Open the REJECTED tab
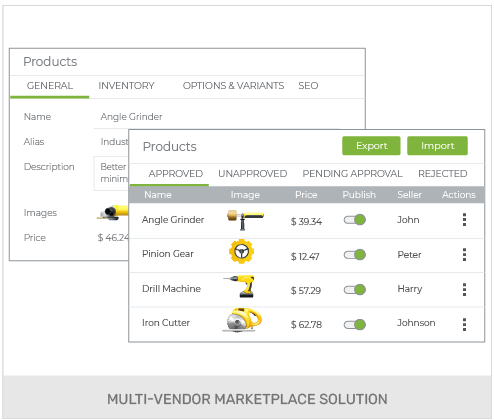This screenshot has width=494, height=420. tap(443, 174)
